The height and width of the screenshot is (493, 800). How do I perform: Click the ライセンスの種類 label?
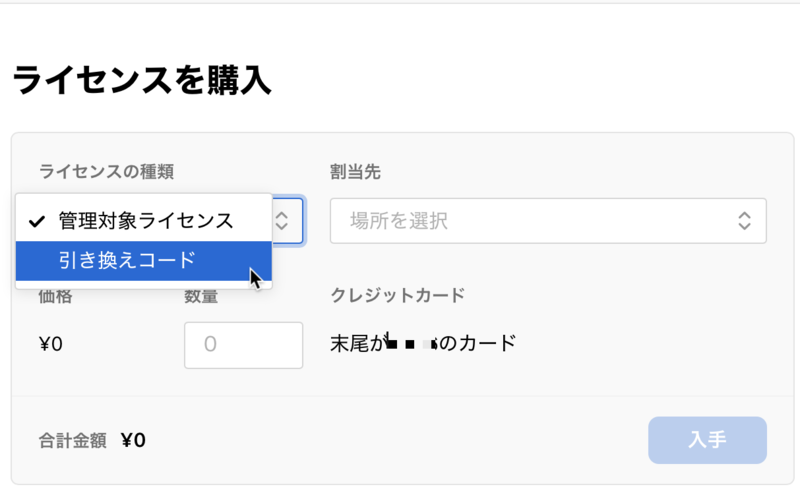pyautogui.click(x=107, y=171)
